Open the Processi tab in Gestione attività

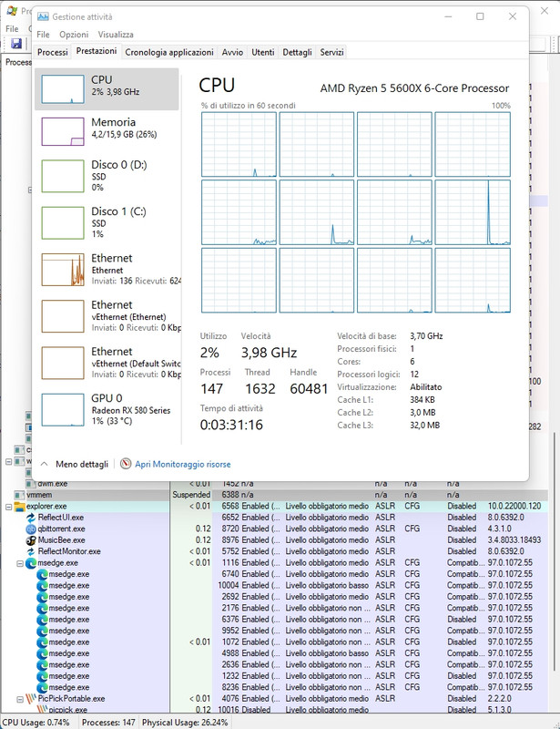click(x=53, y=52)
